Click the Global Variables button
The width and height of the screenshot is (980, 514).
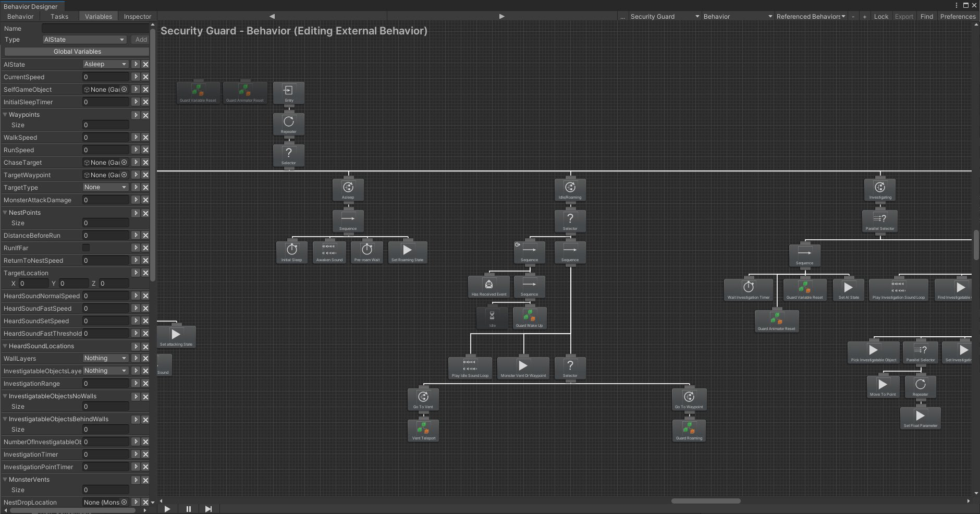coord(77,52)
